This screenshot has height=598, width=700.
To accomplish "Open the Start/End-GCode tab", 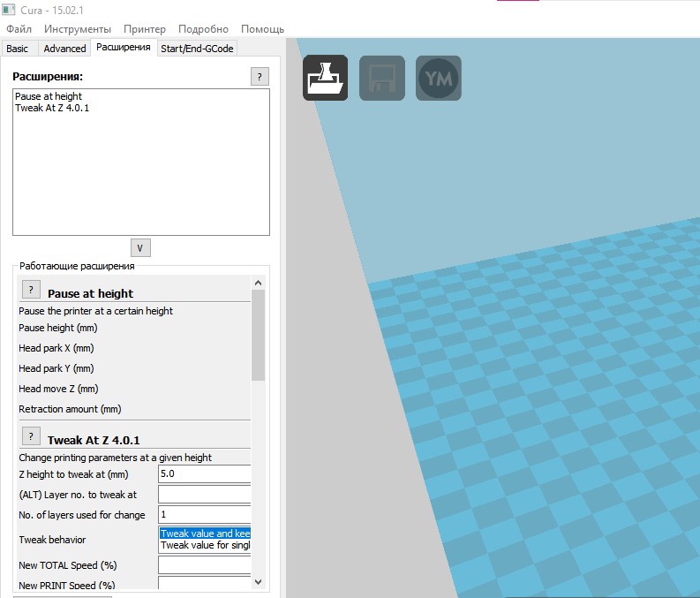I will pyautogui.click(x=197, y=49).
